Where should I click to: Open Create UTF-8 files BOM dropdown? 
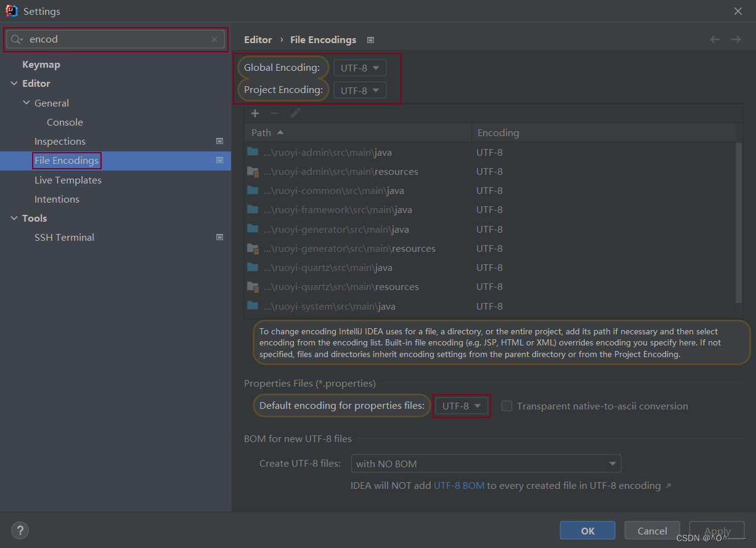pyautogui.click(x=486, y=463)
